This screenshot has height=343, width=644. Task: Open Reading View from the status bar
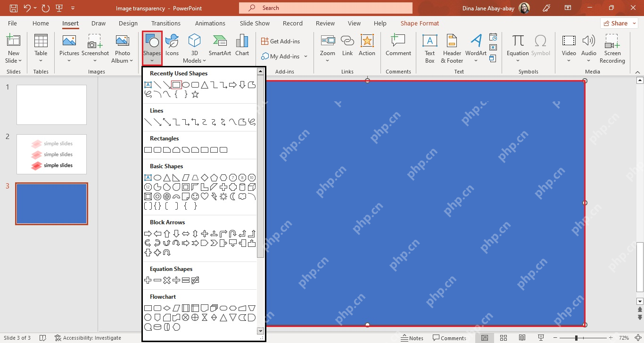[x=522, y=338]
